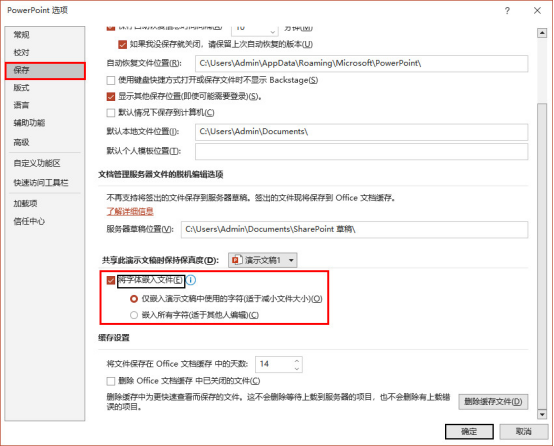This screenshot has width=554, height=446.
Task: Click the 删除缓存文件 button
Action: coord(493,401)
